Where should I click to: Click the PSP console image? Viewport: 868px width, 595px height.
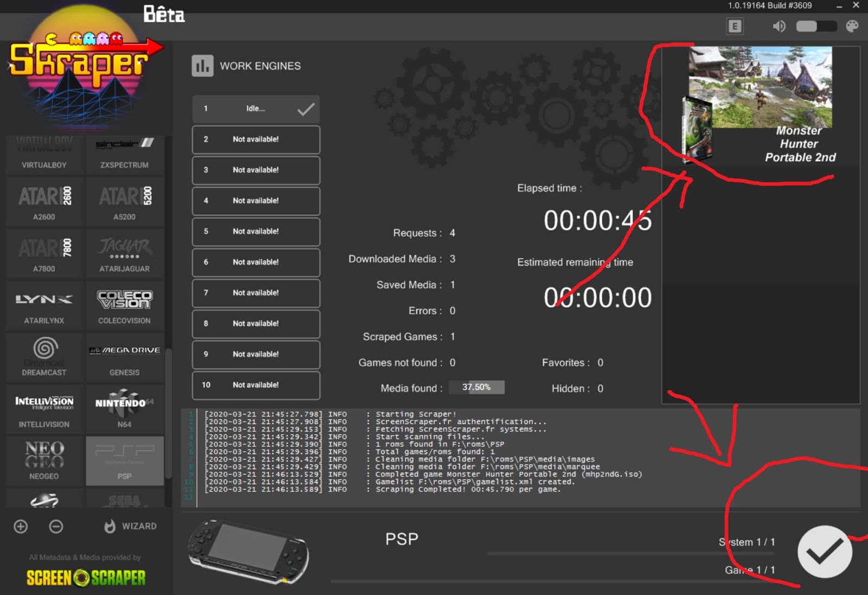click(x=248, y=552)
